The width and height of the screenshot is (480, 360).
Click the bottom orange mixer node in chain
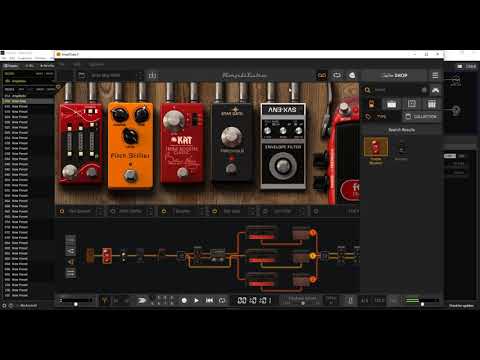(x=313, y=279)
